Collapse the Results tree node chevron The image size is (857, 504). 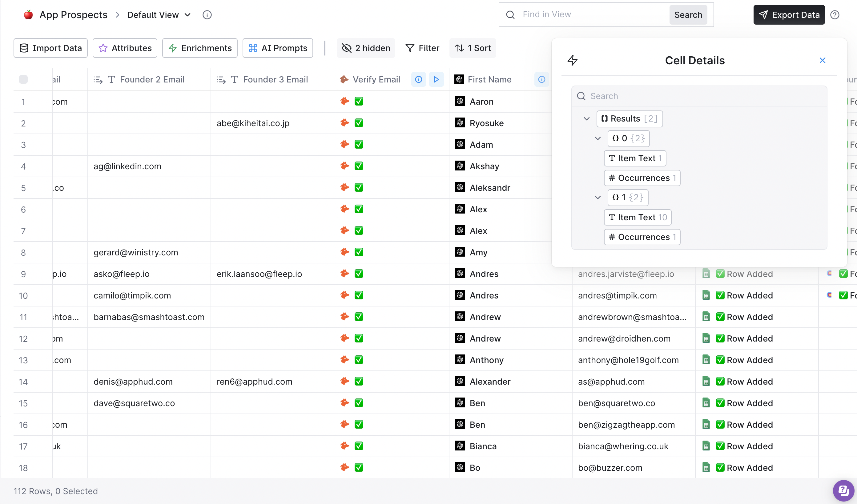pyautogui.click(x=587, y=118)
